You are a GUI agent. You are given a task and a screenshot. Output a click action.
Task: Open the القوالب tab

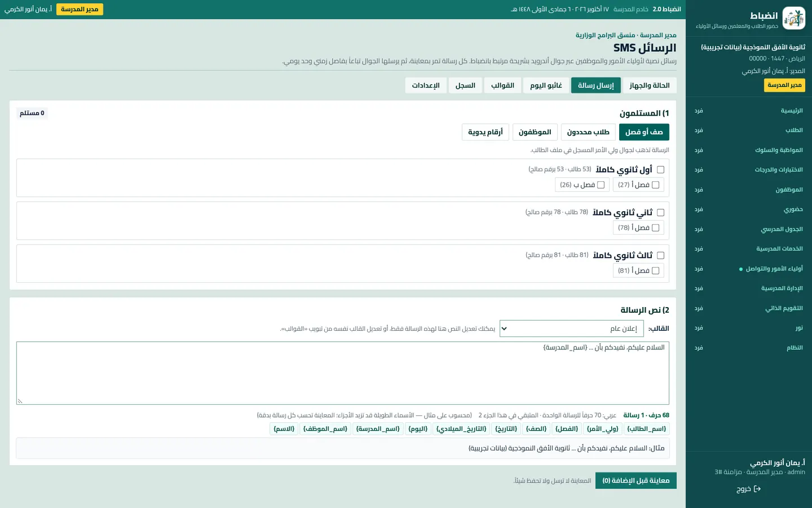tap(502, 85)
